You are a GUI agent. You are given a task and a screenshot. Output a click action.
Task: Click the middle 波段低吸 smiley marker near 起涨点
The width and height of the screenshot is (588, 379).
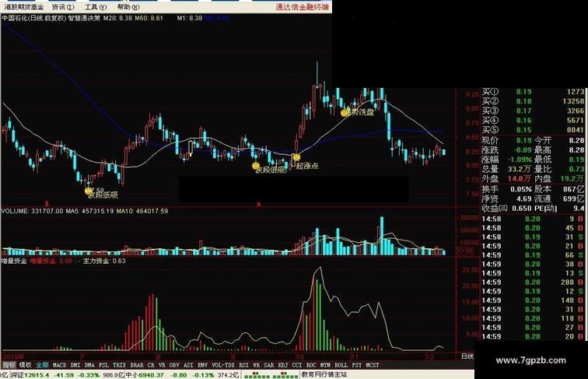(x=256, y=167)
